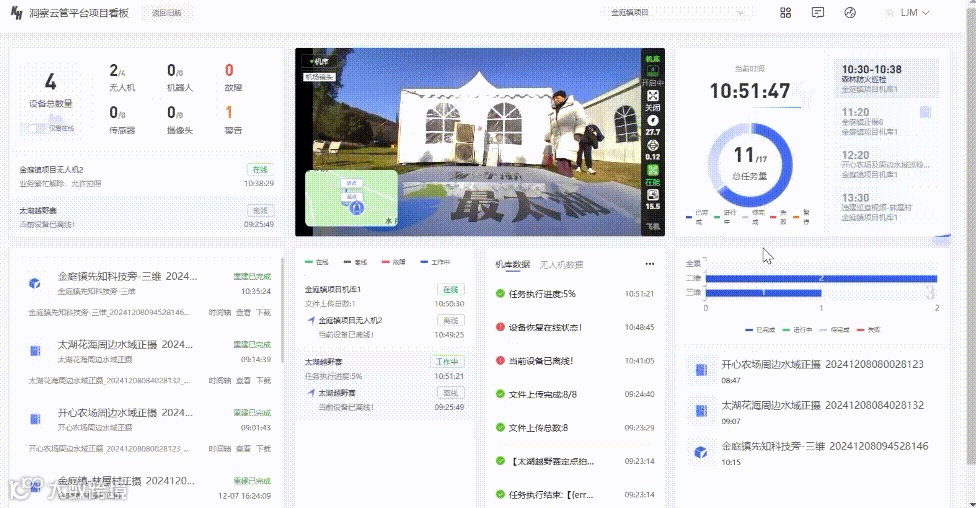The width and height of the screenshot is (976, 508).
Task: Click the 3D cube icon for 金庭镇先知科技旁-三维 row
Action: click(35, 283)
